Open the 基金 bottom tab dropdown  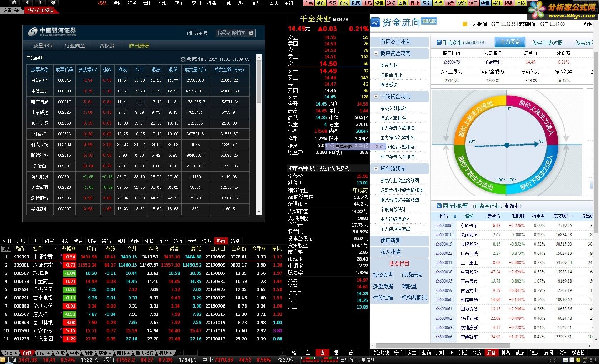pos(105,353)
